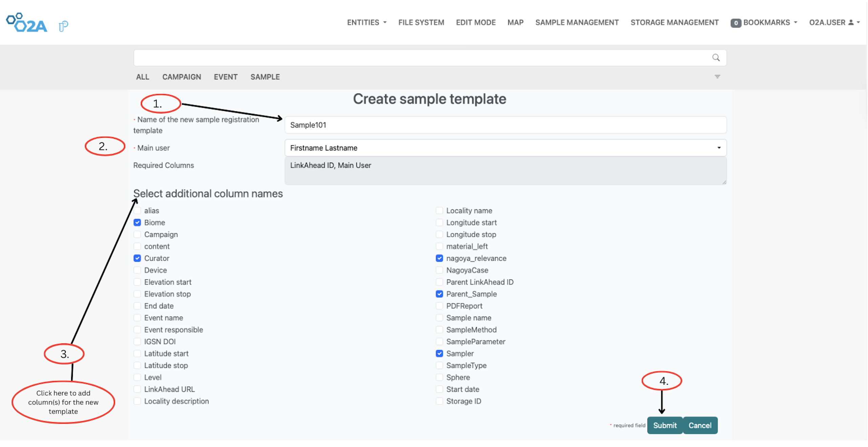The width and height of the screenshot is (868, 447).
Task: Disable the Sampler checkbox
Action: tap(439, 353)
